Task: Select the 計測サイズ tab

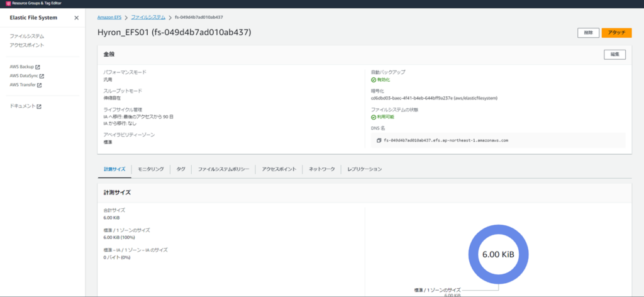Action: [114, 169]
